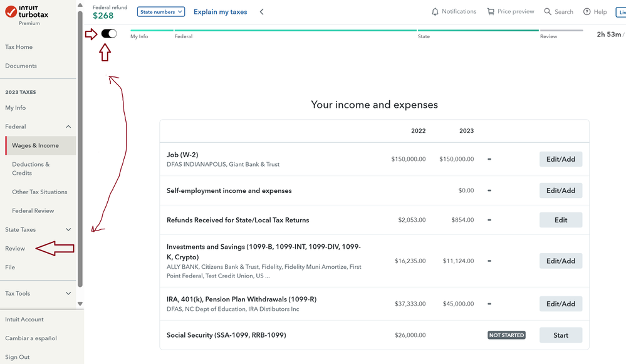Click the $11,124.00 investments amount

pyautogui.click(x=458, y=261)
